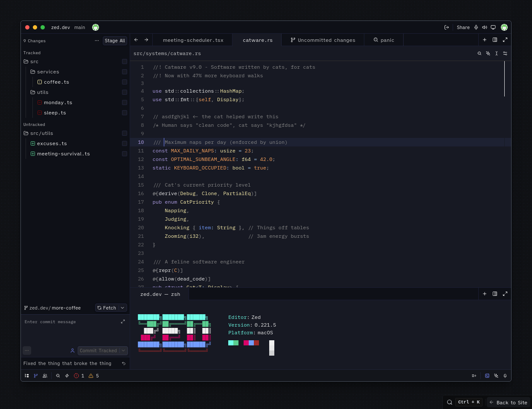Toggle editor controls via the sliders icon
The height and width of the screenshot is (409, 532).
tap(506, 53)
